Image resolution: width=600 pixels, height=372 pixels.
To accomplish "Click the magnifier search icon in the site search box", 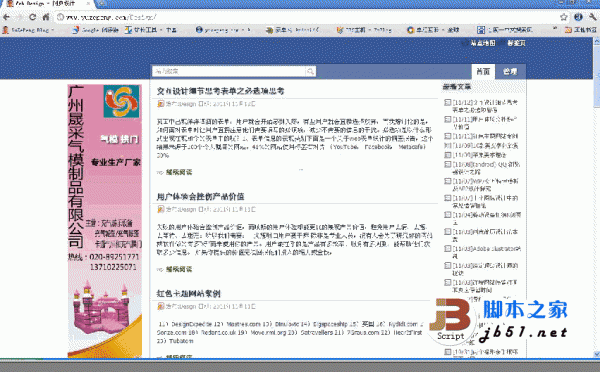I will (x=310, y=71).
